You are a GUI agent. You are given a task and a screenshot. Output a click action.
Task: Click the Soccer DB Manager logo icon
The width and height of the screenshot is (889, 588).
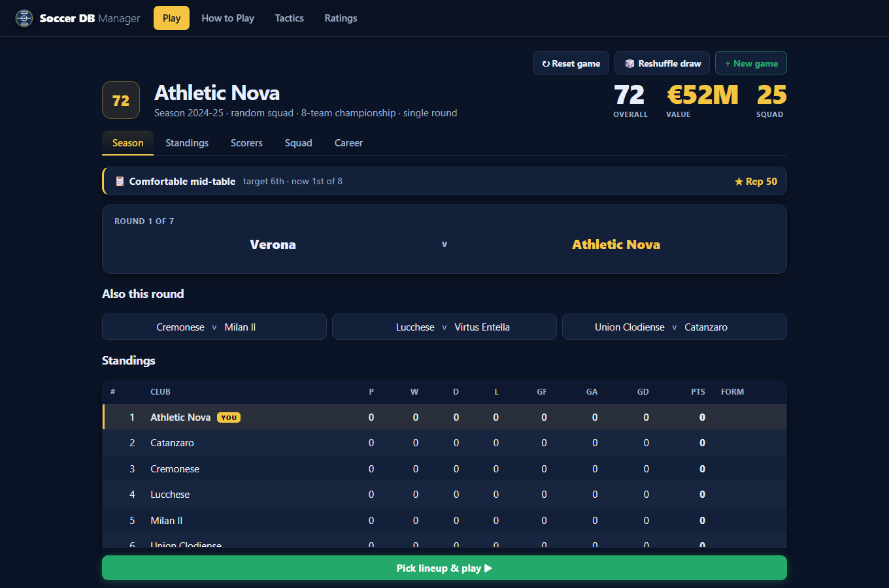click(x=24, y=18)
